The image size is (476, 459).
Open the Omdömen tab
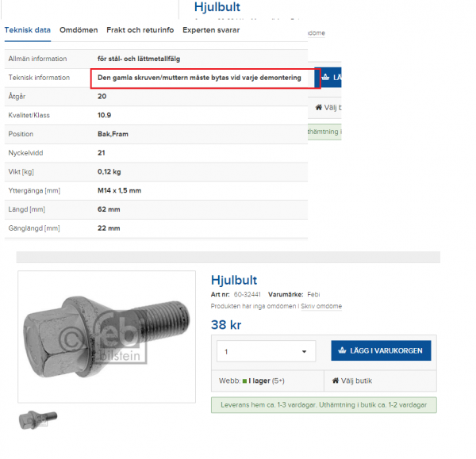(79, 30)
